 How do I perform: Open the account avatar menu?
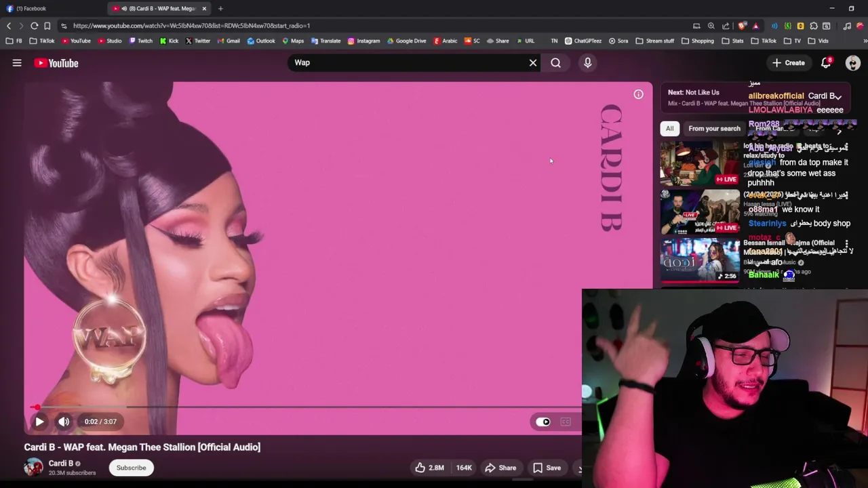tap(853, 63)
